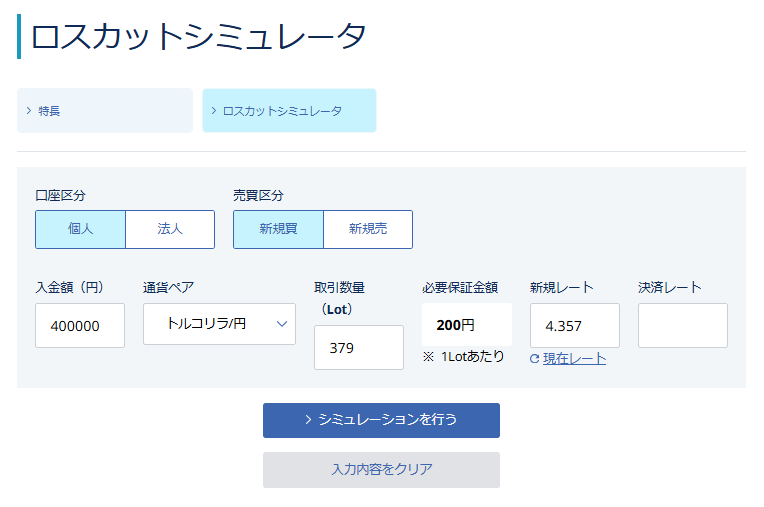Click the arrow icon on the シミュレーションを行う button
Screen dimensions: 764x507
pyautogui.click(x=308, y=420)
